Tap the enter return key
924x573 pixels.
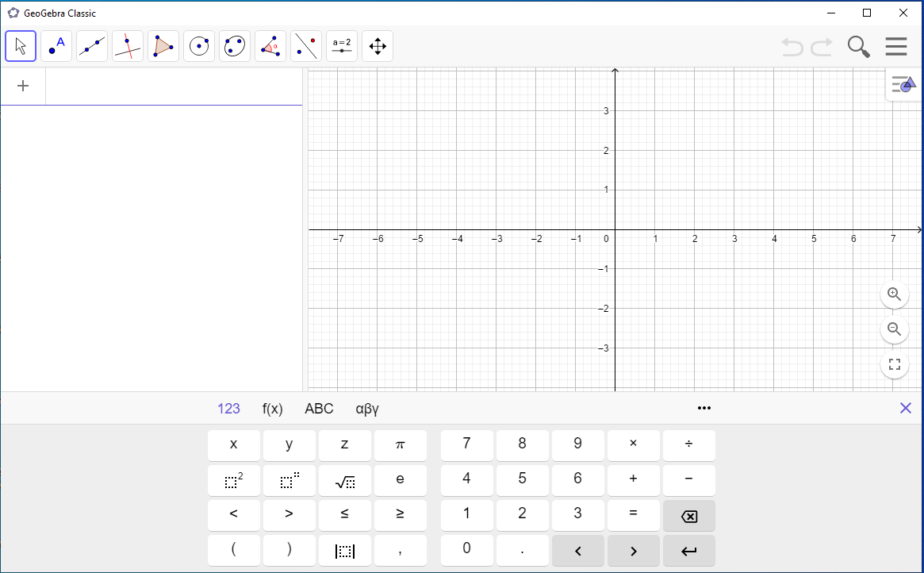[689, 551]
